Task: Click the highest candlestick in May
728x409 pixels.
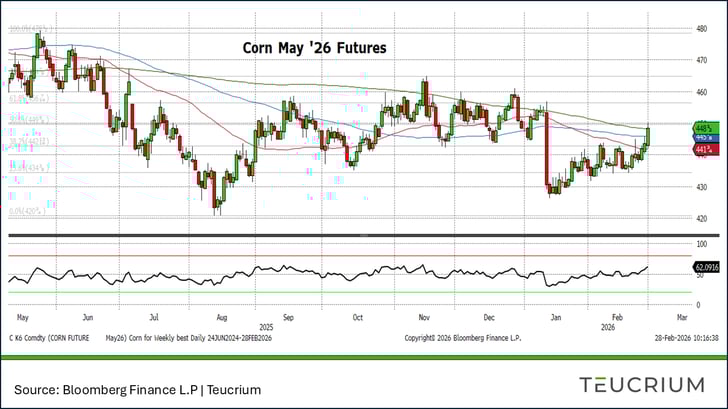Action: point(38,42)
